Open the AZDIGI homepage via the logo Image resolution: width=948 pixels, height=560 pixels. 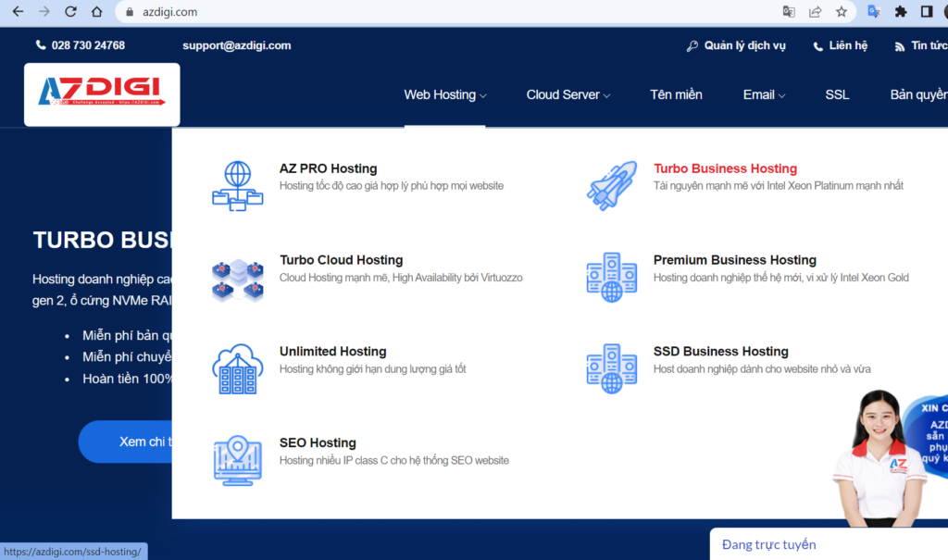tap(101, 93)
